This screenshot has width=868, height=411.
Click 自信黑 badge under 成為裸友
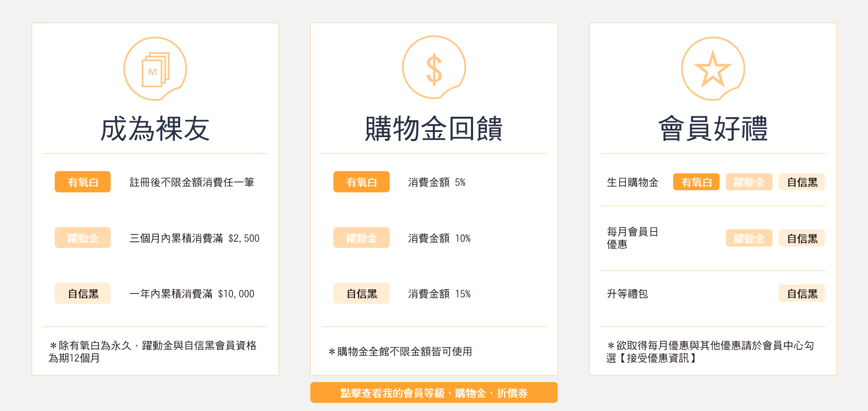[x=82, y=294]
